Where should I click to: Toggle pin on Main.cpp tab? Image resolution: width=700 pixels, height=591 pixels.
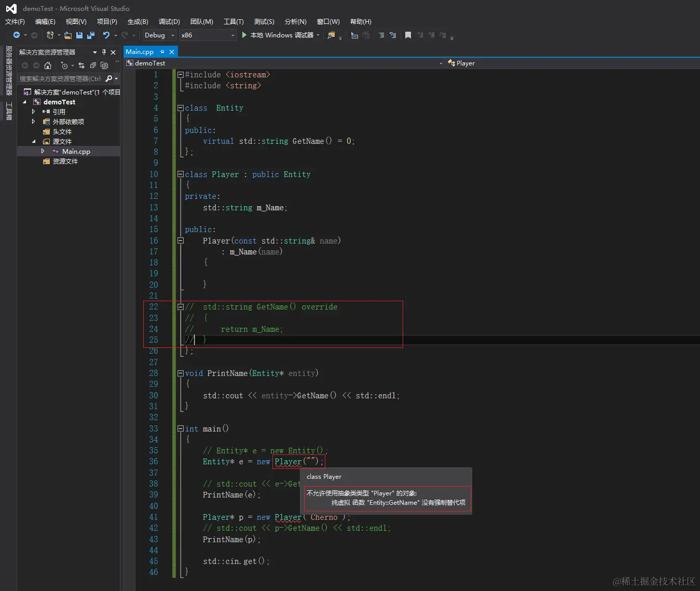pyautogui.click(x=162, y=52)
